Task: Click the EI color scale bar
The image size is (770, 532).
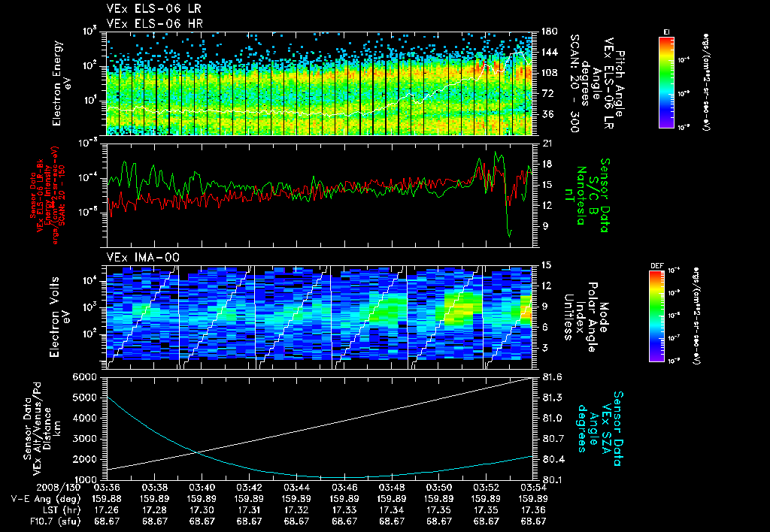Action: coord(666,83)
